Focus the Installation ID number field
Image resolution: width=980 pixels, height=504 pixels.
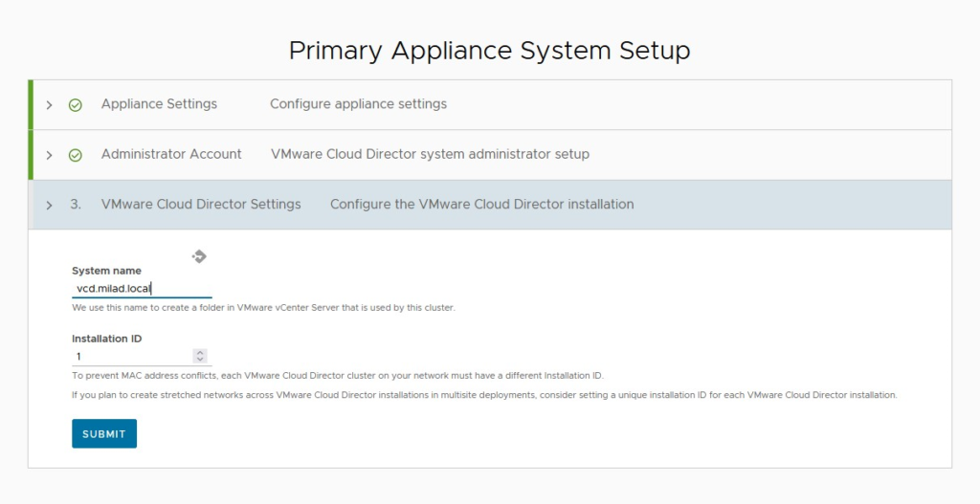pyautogui.click(x=132, y=356)
